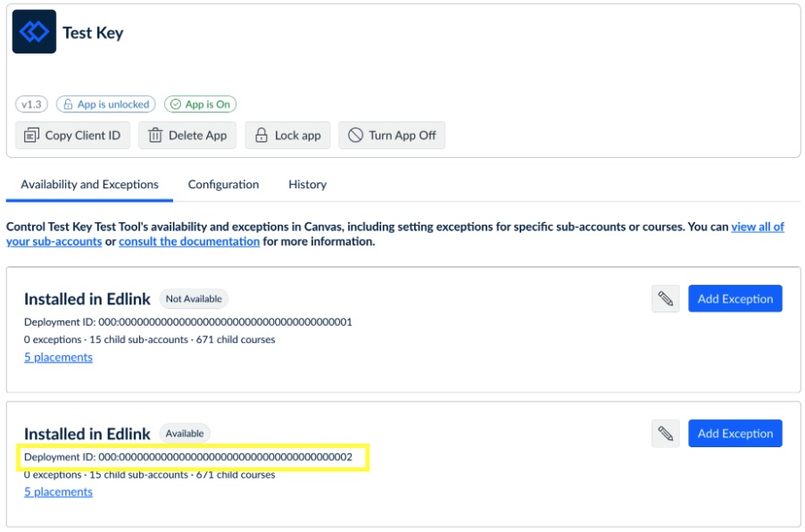This screenshot has width=805, height=532.
Task: Click the v1.3 version pill
Action: [31, 104]
